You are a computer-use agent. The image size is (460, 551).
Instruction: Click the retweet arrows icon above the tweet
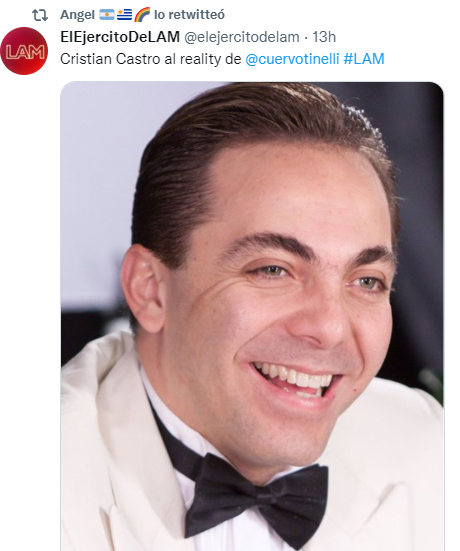40,15
